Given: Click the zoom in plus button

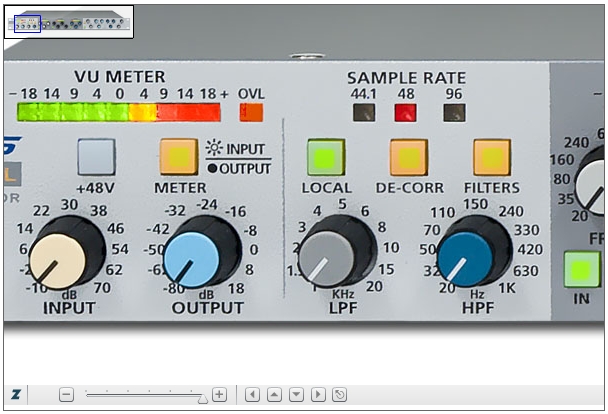Looking at the screenshot, I should pos(219,395).
